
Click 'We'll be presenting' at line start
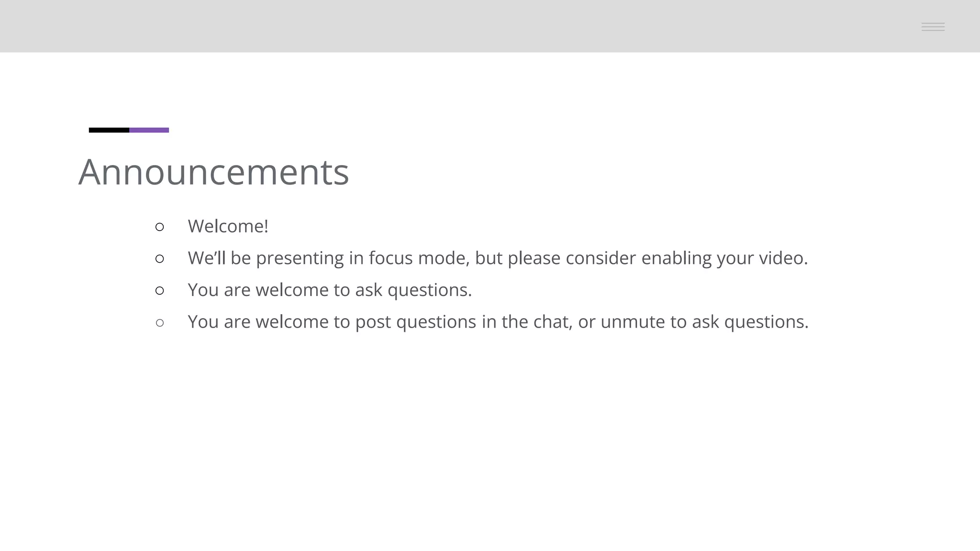pos(266,258)
